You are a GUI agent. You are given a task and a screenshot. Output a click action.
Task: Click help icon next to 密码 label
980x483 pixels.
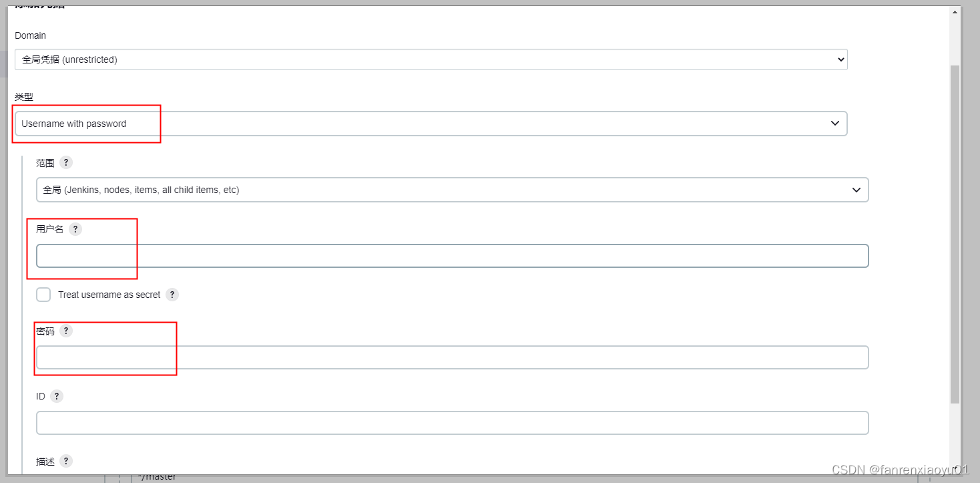[66, 331]
